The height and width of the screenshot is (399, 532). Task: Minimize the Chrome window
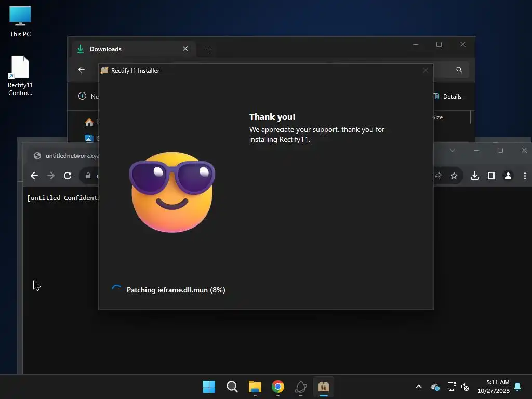click(x=476, y=150)
